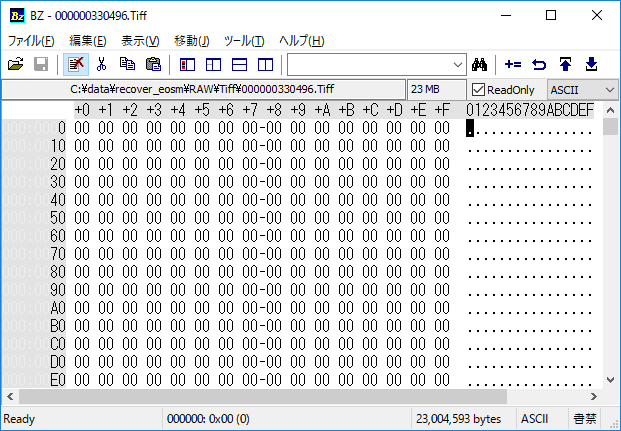621x431 pixels.
Task: Click the 0123456789ABCDEF ASCII column header
Action: (530, 110)
